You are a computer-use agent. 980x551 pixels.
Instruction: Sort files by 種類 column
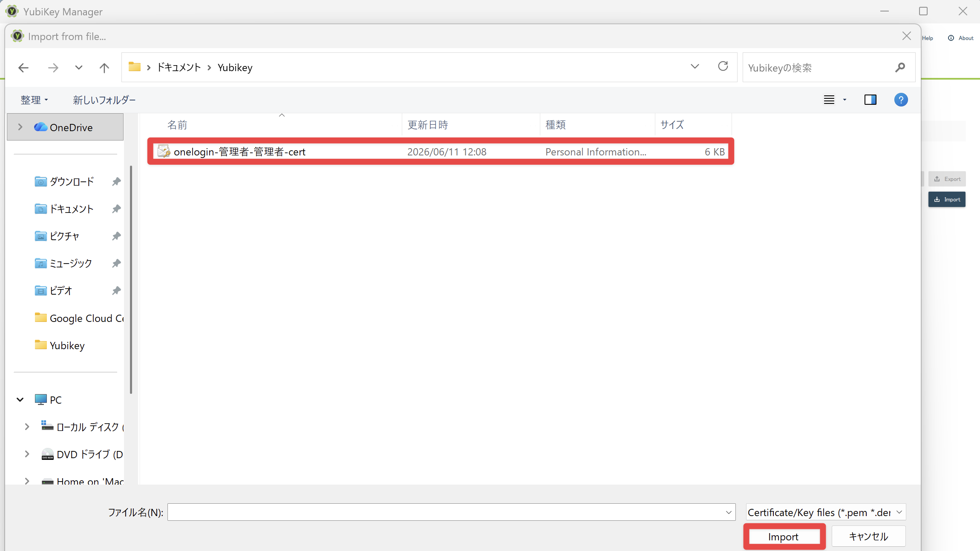pos(597,125)
